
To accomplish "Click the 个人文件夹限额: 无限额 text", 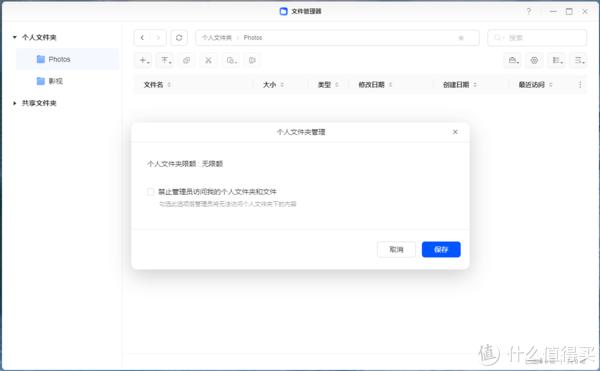I will click(185, 164).
